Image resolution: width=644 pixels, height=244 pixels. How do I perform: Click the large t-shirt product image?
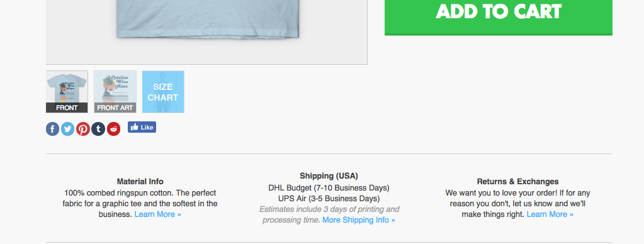click(206, 32)
